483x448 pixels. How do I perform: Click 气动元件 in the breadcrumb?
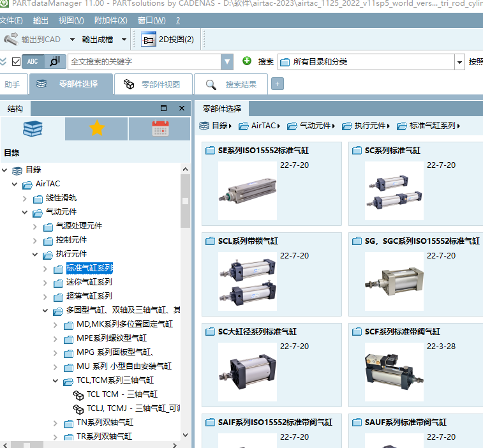[315, 126]
